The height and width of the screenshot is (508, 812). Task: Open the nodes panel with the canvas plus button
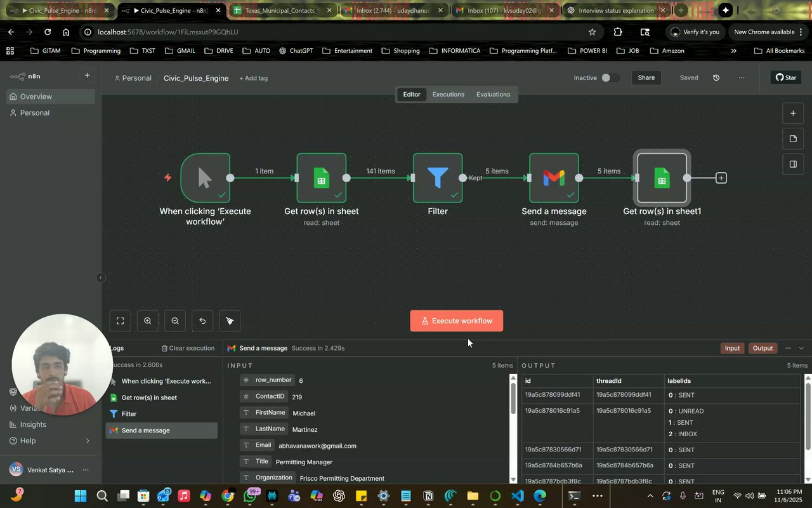click(x=793, y=114)
